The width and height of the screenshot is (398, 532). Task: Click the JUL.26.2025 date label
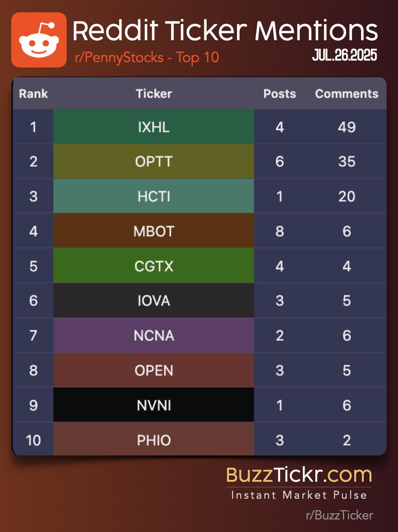344,55
